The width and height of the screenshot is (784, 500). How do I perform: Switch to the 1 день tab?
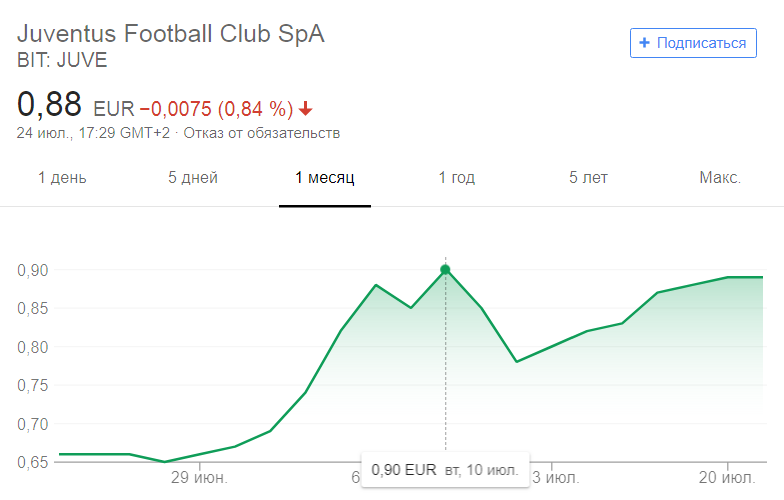[x=62, y=178]
